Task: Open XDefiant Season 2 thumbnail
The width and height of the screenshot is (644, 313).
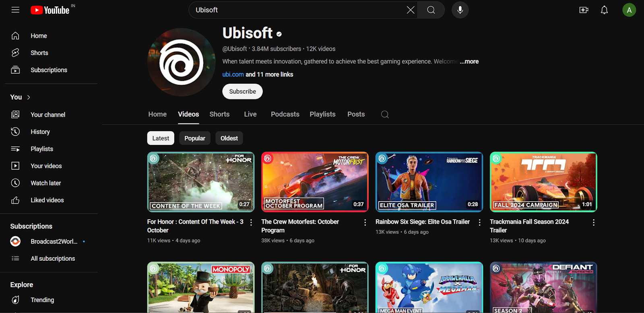Action: (x=543, y=287)
